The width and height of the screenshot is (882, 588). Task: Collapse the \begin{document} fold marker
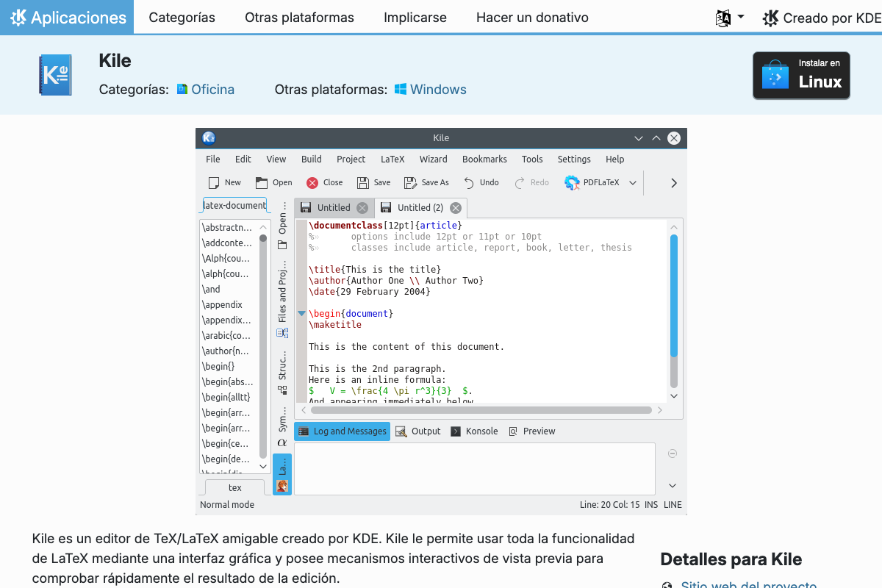pyautogui.click(x=301, y=313)
